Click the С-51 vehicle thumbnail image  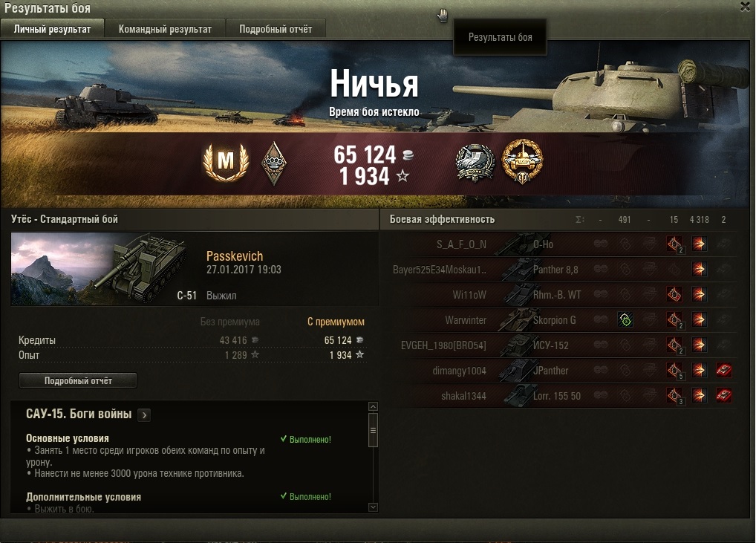[x=104, y=269]
